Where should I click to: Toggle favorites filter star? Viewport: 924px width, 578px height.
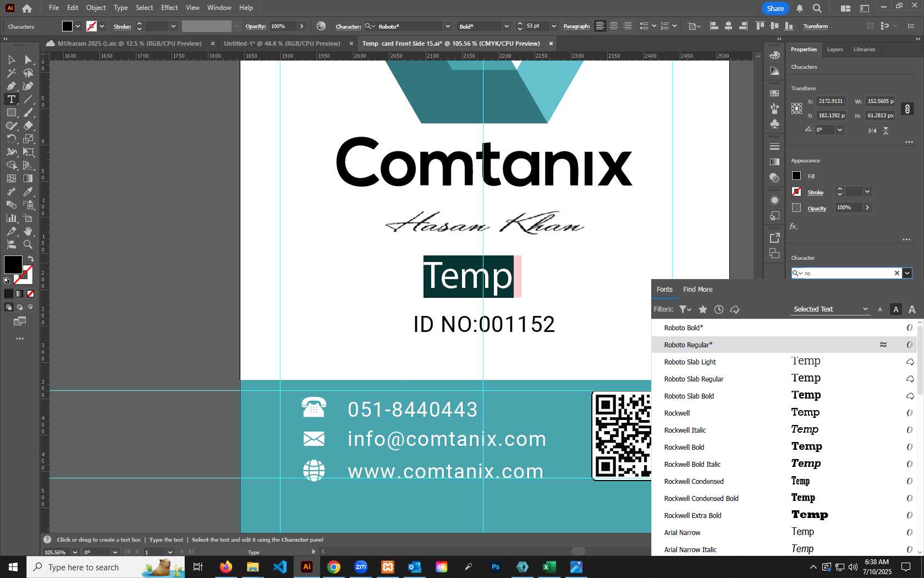coord(703,309)
